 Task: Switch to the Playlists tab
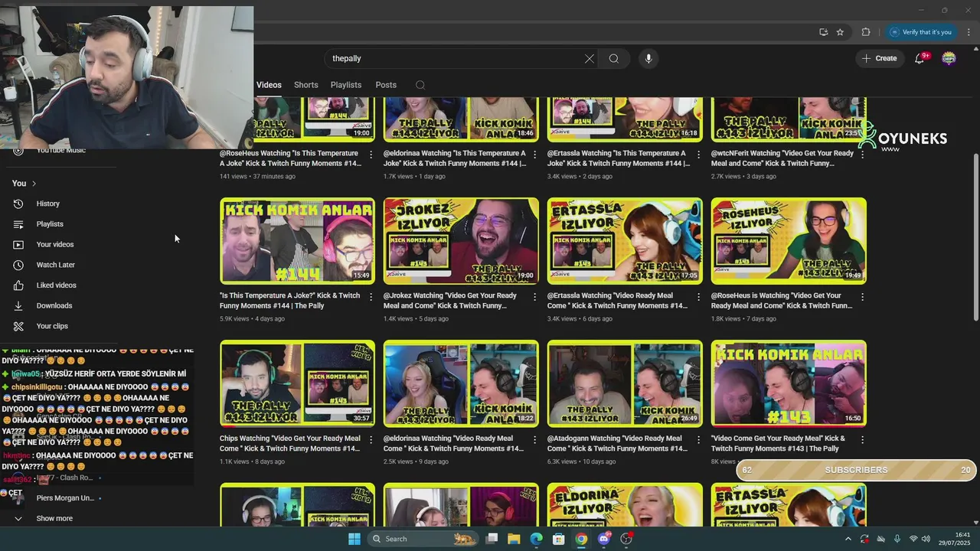coord(346,85)
